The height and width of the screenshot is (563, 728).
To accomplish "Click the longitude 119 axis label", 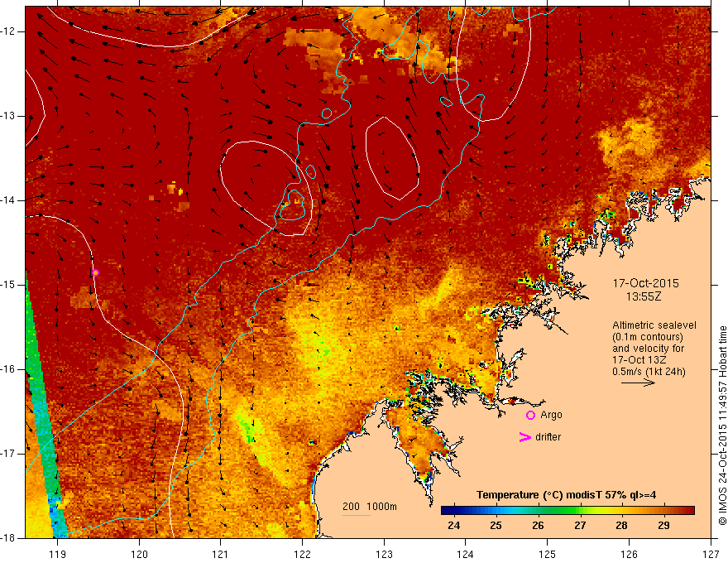I will pos(57,554).
